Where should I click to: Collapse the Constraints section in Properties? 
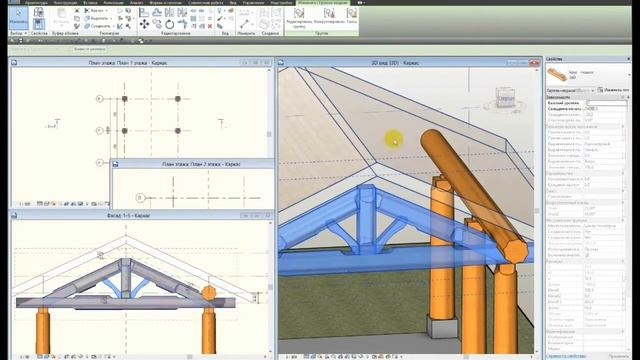click(623, 97)
